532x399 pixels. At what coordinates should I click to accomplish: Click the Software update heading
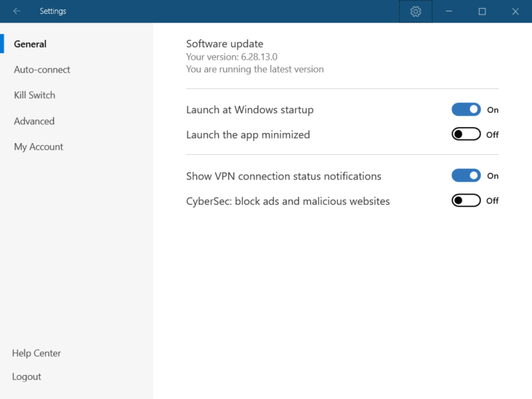(x=225, y=44)
